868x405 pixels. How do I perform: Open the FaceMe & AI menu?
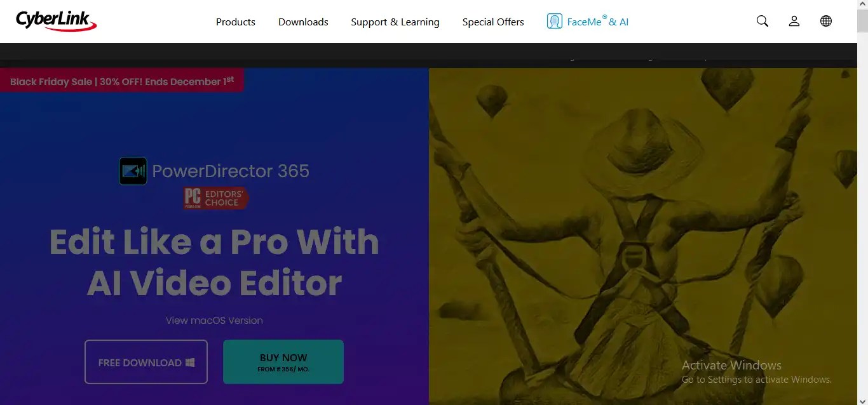pyautogui.click(x=597, y=22)
